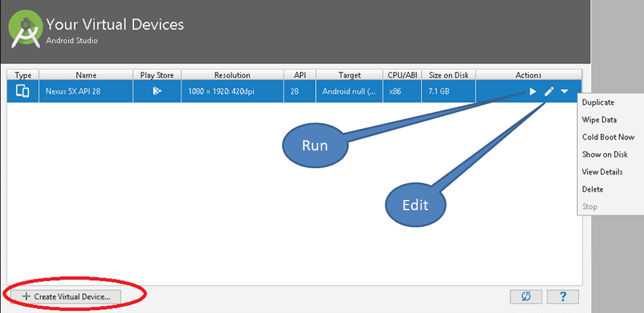Sort by the API column header
The image size is (644, 313).
tap(300, 75)
